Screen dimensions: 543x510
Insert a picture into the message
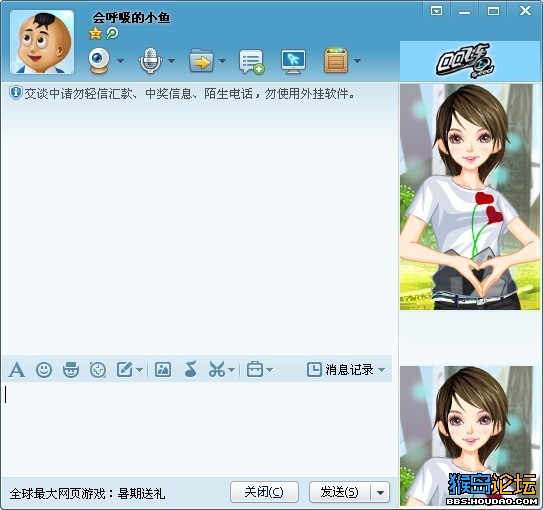click(x=163, y=369)
